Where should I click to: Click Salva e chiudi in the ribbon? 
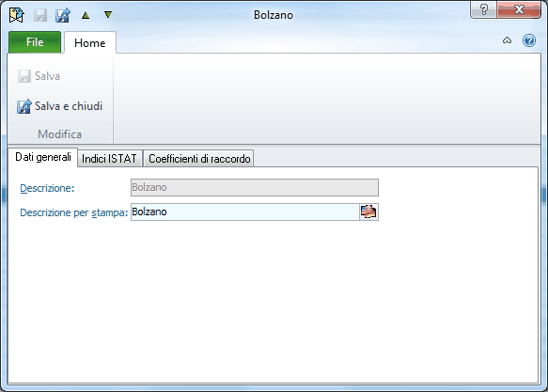pos(59,106)
